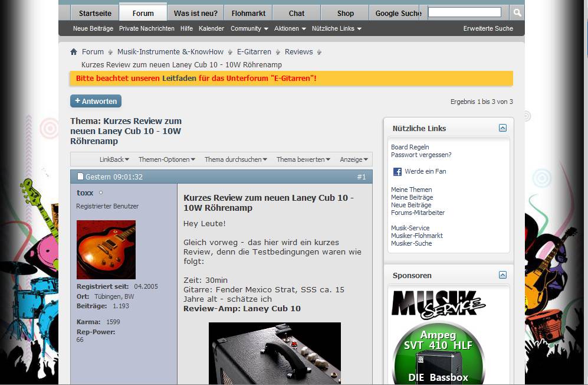The height and width of the screenshot is (385, 588).
Task: Open the Musiker-Suche link
Action: 412,243
